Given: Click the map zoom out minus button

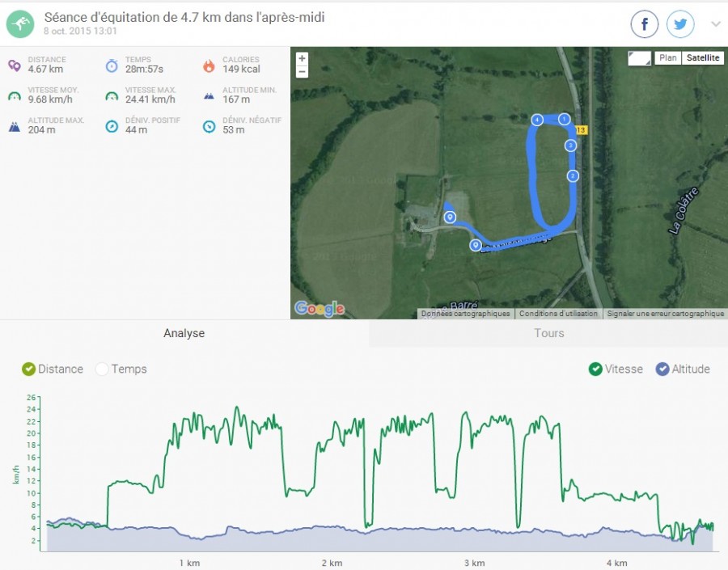Looking at the screenshot, I should pyautogui.click(x=303, y=72).
